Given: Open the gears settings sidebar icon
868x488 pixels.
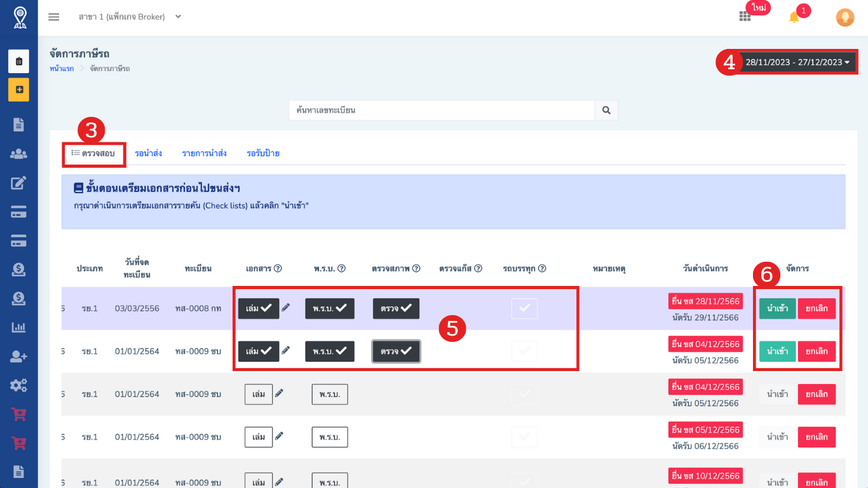Looking at the screenshot, I should 19,385.
